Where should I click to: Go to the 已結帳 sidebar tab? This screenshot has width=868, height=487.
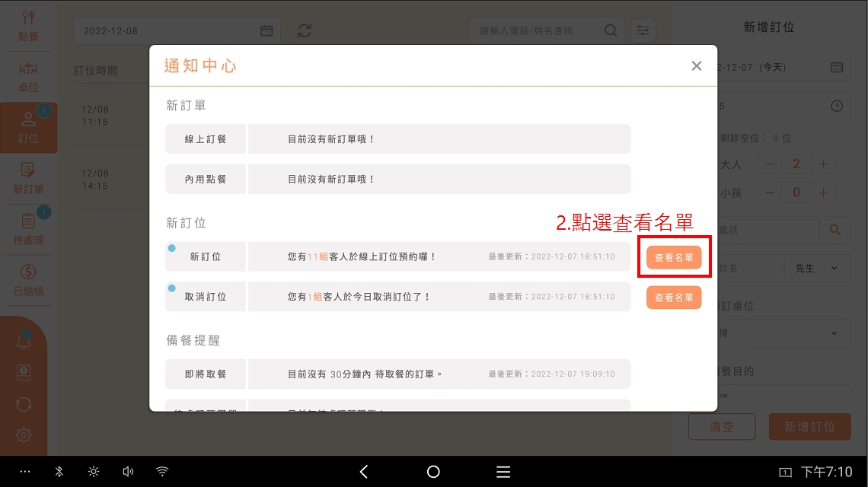tap(28, 279)
